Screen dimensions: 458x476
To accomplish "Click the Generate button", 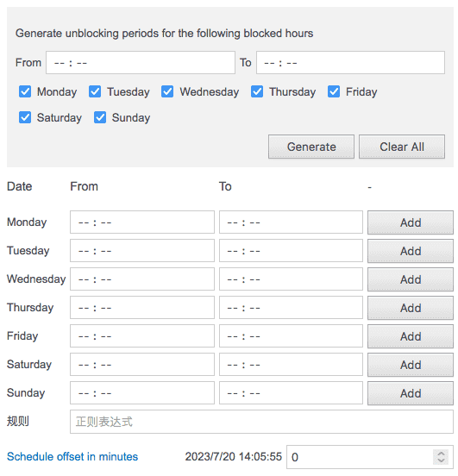I will (311, 147).
